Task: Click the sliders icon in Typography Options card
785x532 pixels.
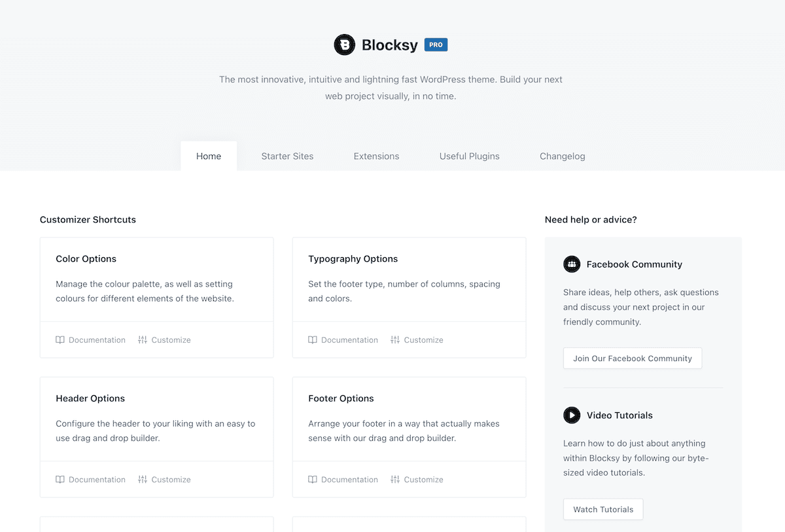Action: pyautogui.click(x=395, y=340)
